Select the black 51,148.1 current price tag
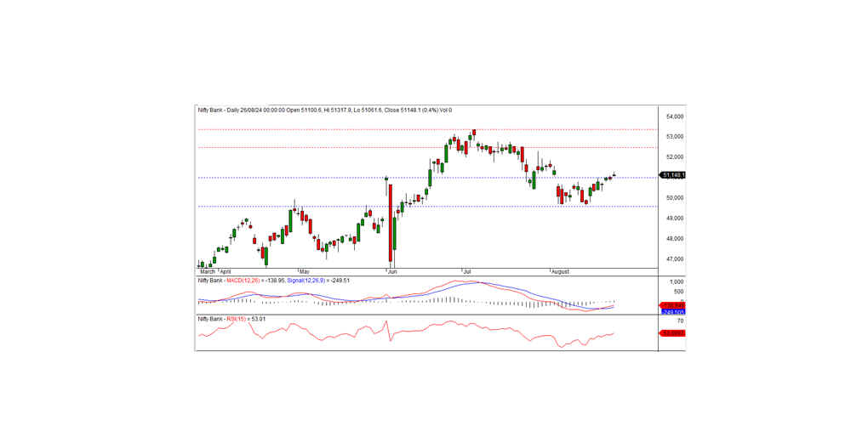The image size is (868, 443). 672,175
